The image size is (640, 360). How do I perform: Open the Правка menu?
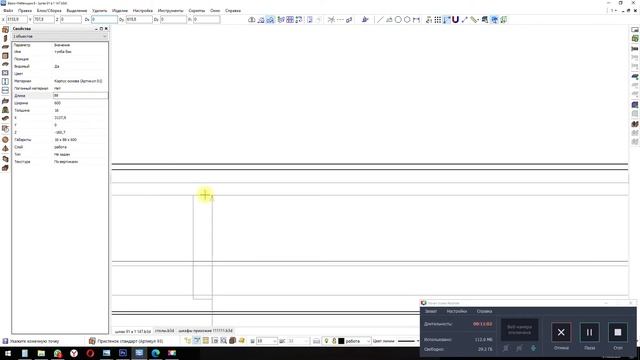click(25, 11)
